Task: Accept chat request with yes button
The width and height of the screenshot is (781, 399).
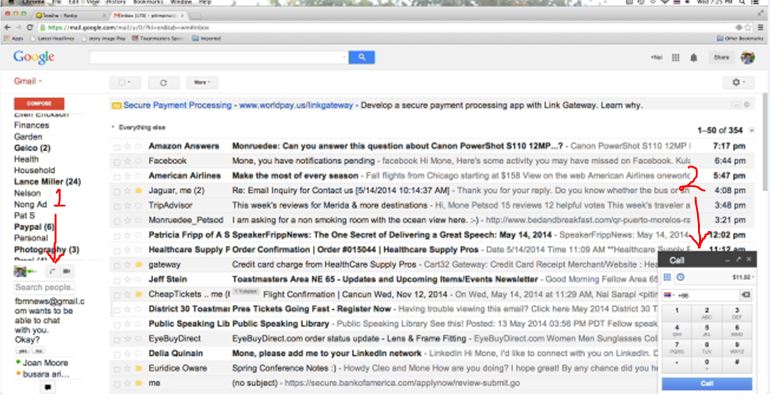Action: click(23, 351)
